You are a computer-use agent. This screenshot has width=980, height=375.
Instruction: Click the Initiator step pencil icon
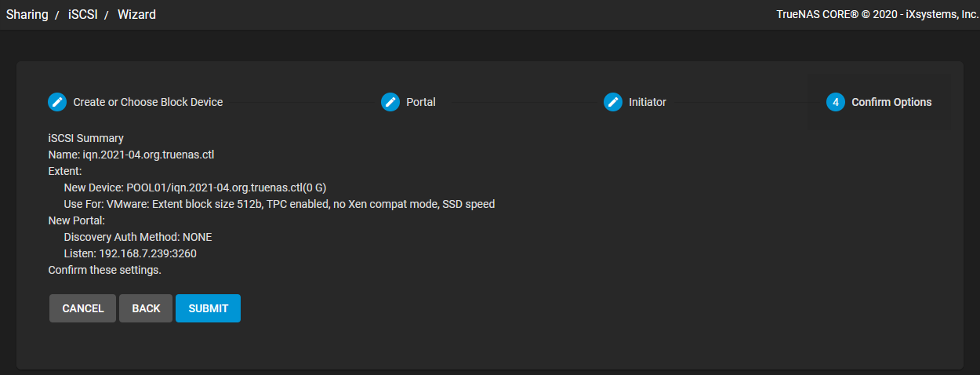[613, 102]
